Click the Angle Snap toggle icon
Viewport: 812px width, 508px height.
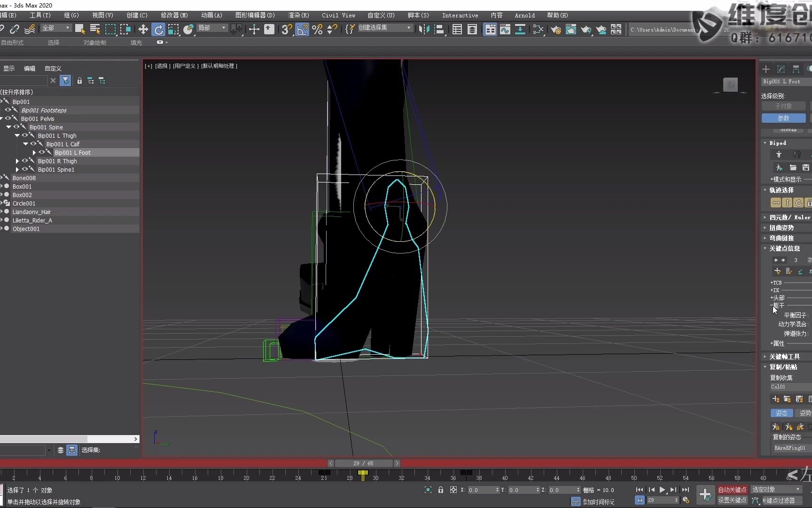point(302,30)
